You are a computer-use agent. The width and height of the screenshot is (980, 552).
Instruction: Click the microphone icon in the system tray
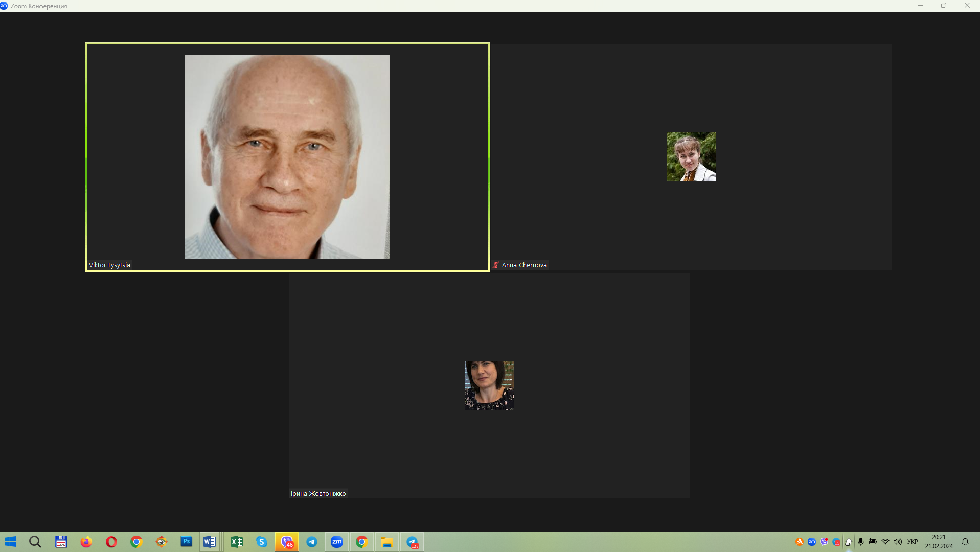coord(861,542)
